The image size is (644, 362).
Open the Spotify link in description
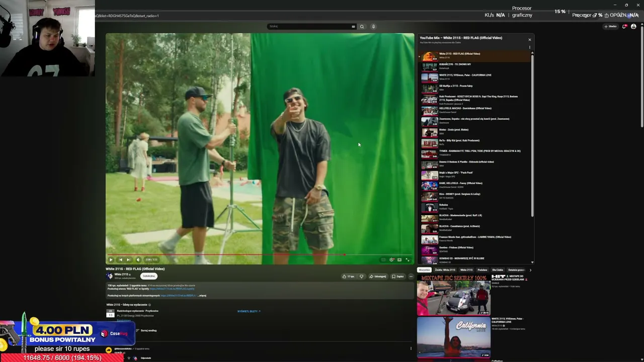tap(172, 289)
